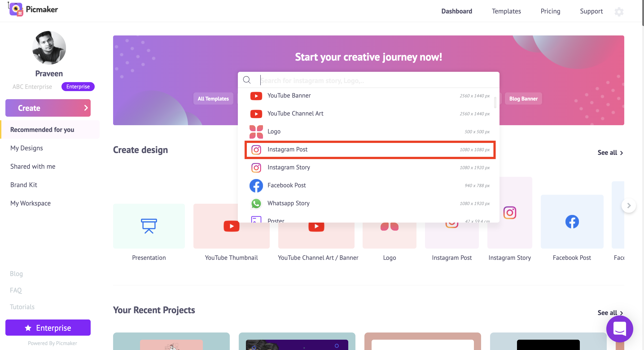
Task: Open settings gear icon in header
Action: 619,11
